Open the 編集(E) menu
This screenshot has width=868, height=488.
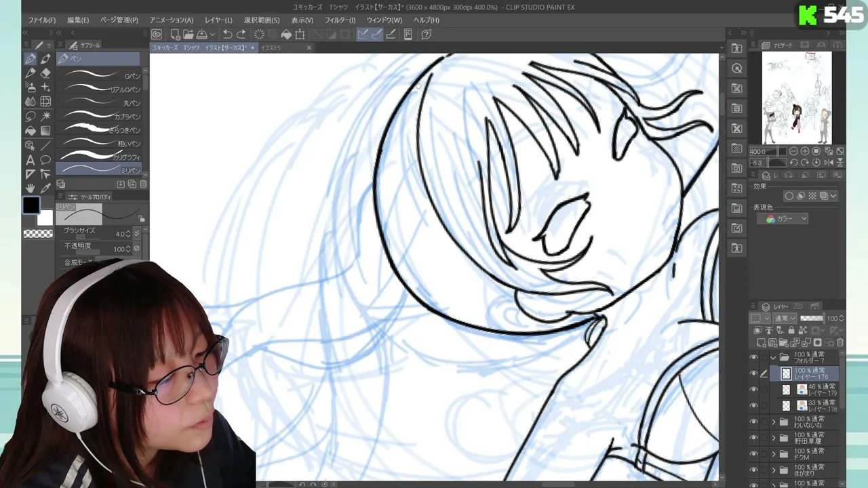tap(78, 20)
